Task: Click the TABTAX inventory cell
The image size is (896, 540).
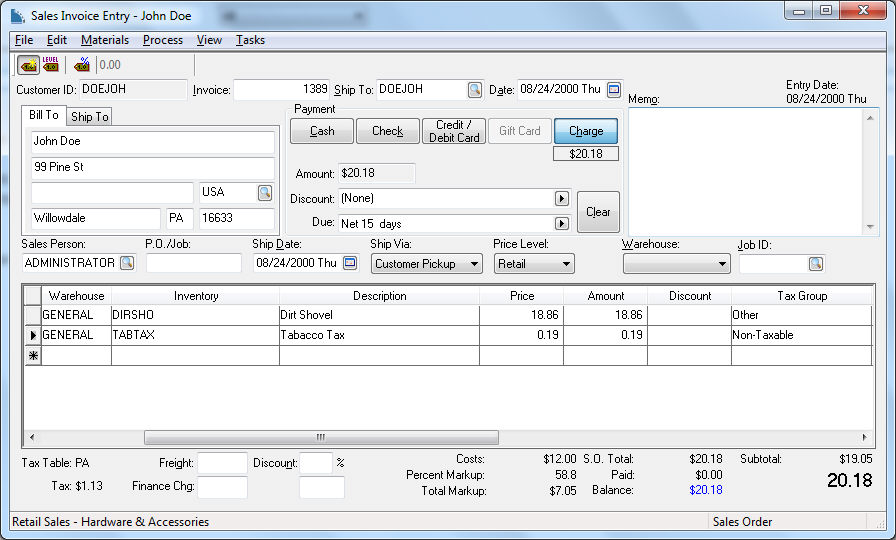Action: point(195,335)
